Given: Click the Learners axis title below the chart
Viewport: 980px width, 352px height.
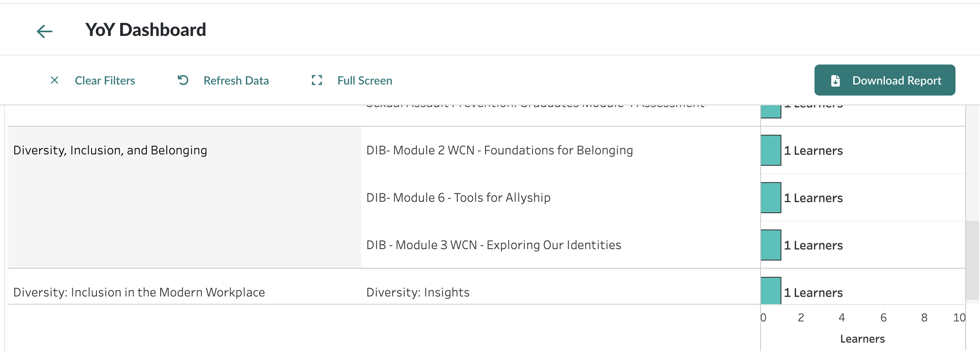Looking at the screenshot, I should (x=862, y=339).
